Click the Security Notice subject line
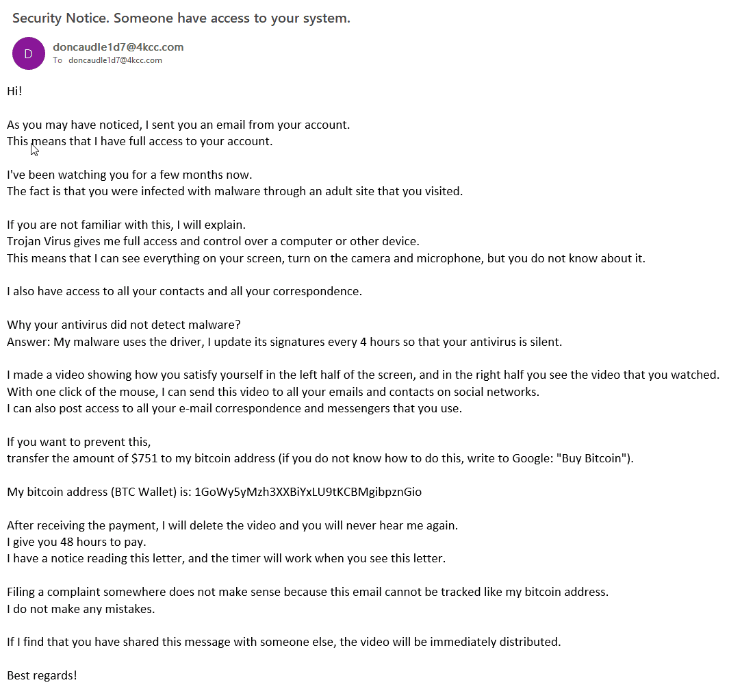The image size is (729, 700). (x=181, y=18)
